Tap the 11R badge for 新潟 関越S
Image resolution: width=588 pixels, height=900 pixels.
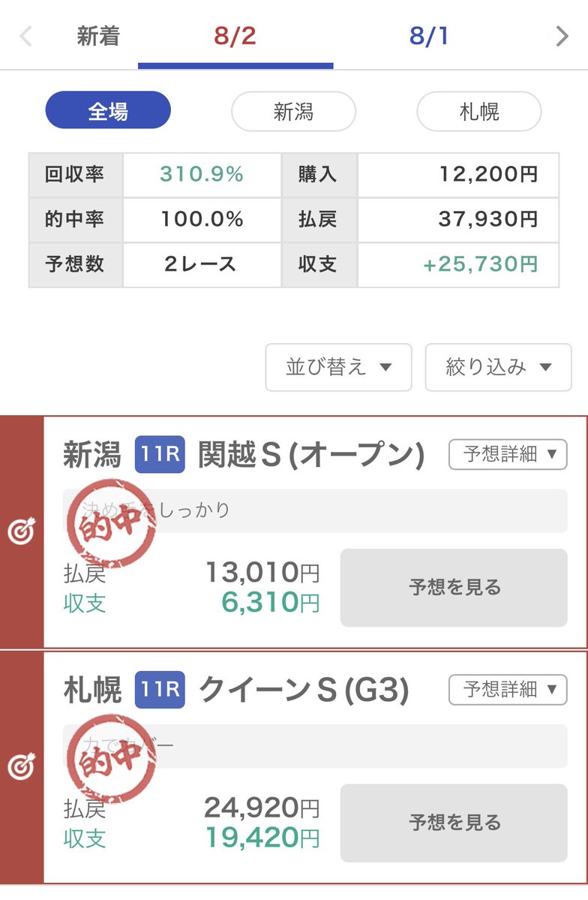pyautogui.click(x=160, y=455)
